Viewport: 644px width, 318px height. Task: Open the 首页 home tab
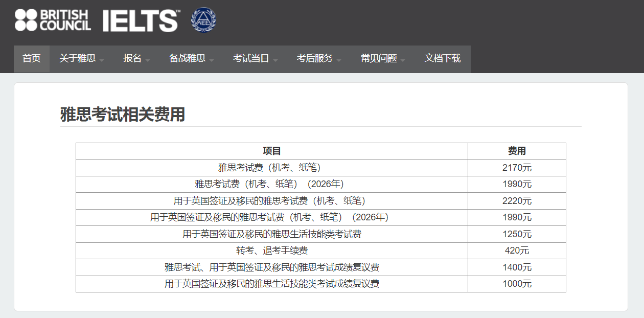[x=32, y=59]
